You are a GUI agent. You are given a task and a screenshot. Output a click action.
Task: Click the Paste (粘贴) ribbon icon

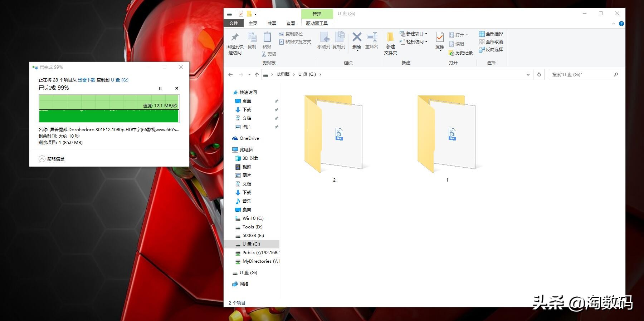267,37
